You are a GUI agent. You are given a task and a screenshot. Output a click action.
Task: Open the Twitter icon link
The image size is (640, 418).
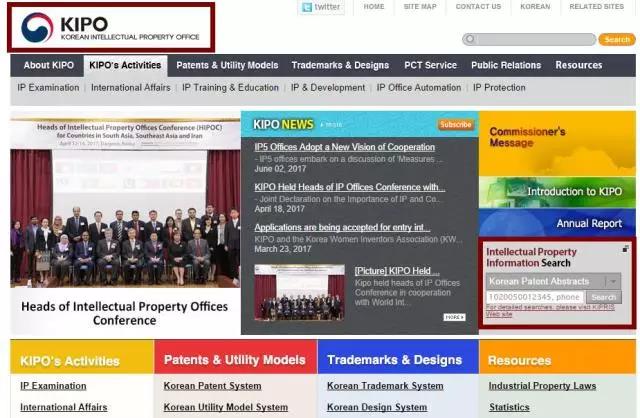point(321,7)
